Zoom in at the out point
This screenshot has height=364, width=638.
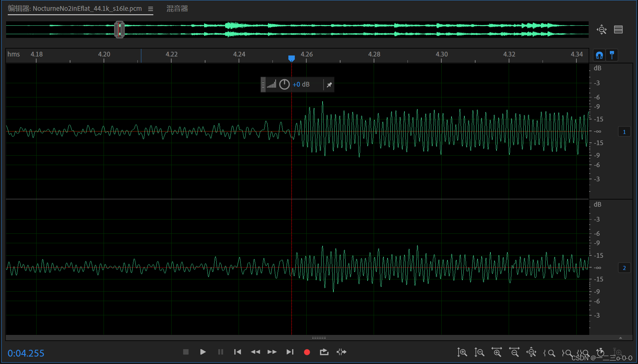(x=567, y=353)
